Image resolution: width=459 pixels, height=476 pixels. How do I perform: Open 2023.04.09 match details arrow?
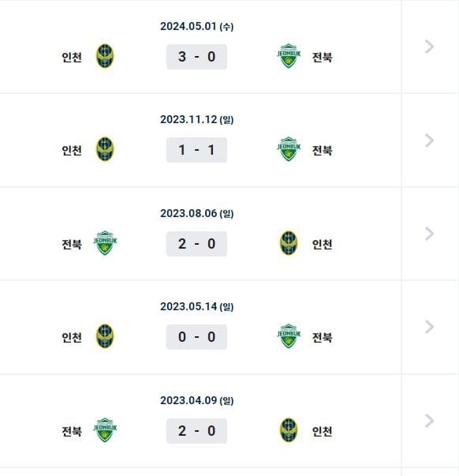[x=429, y=421]
